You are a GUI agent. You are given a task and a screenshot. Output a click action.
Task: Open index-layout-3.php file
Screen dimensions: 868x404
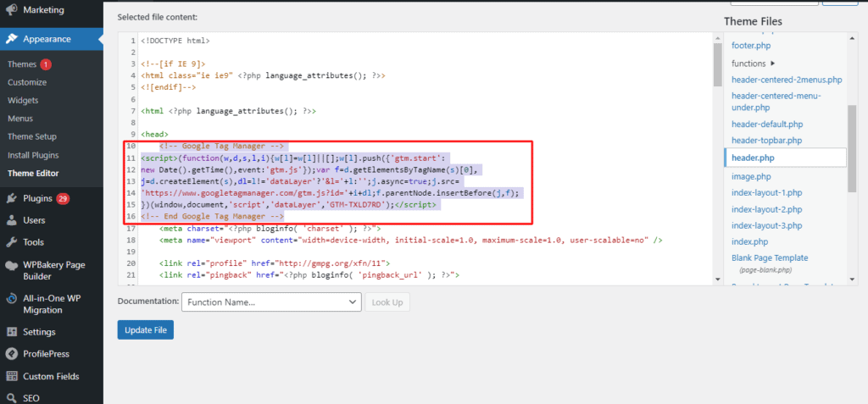(x=766, y=226)
